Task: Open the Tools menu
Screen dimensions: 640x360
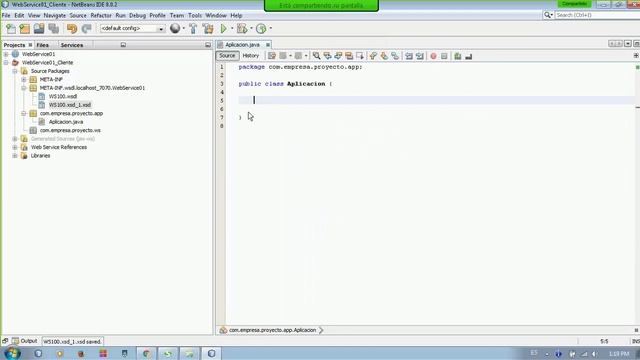Action: tap(195, 16)
